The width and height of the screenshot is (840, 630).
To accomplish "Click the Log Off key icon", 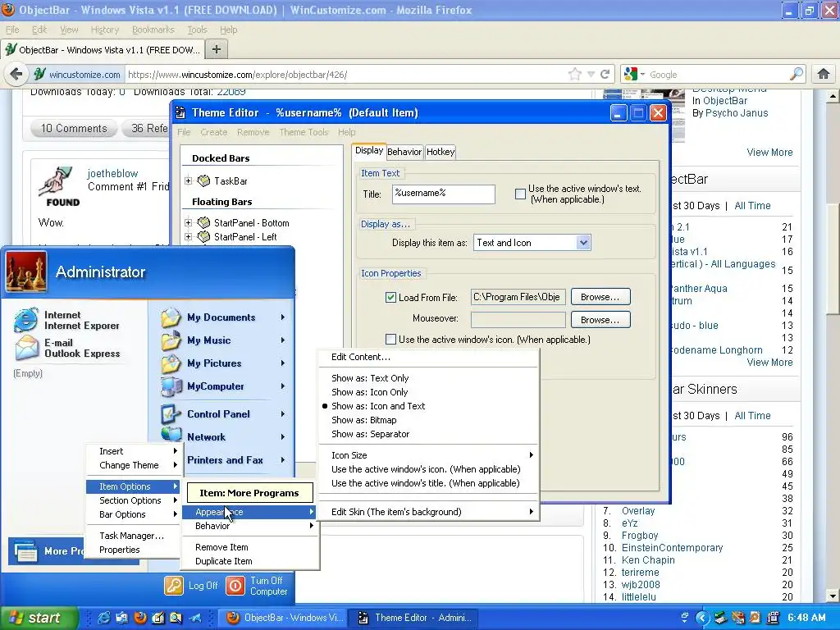I will 174,586.
